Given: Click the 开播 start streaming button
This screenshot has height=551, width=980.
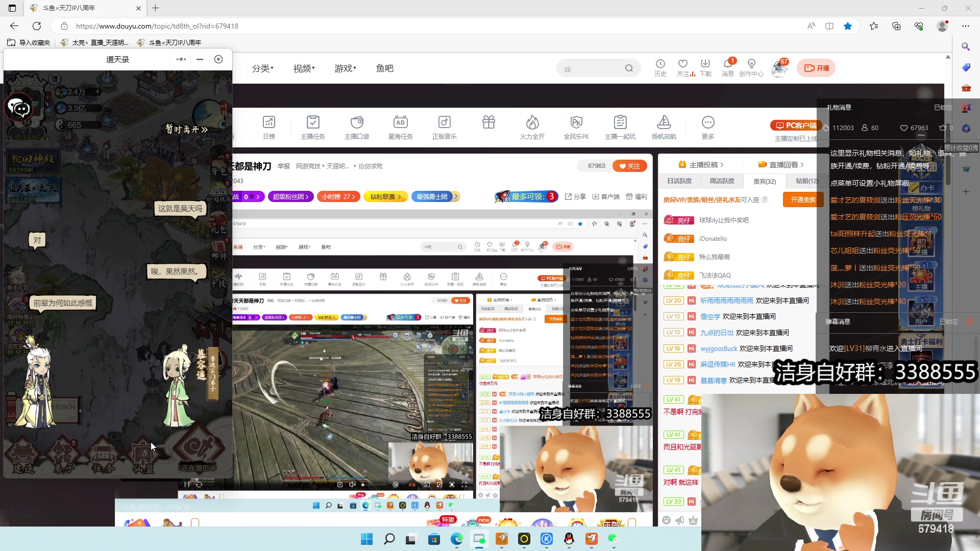Looking at the screenshot, I should (816, 68).
